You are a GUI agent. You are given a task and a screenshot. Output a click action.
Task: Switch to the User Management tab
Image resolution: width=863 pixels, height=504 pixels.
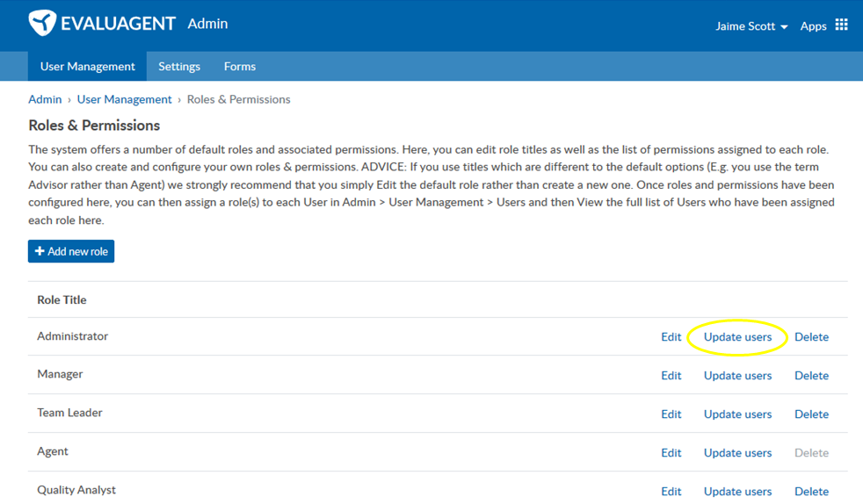88,66
